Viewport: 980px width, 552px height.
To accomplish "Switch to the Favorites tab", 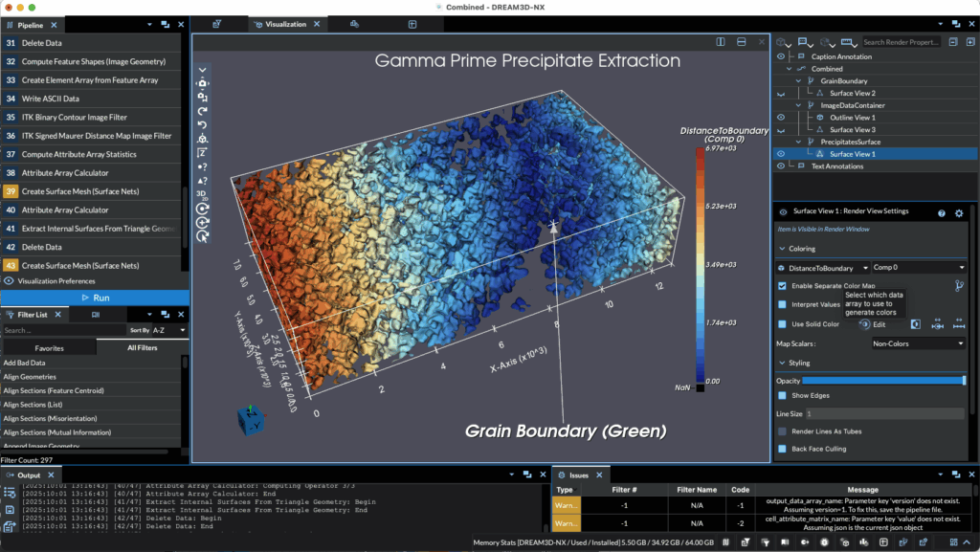I will pos(49,348).
